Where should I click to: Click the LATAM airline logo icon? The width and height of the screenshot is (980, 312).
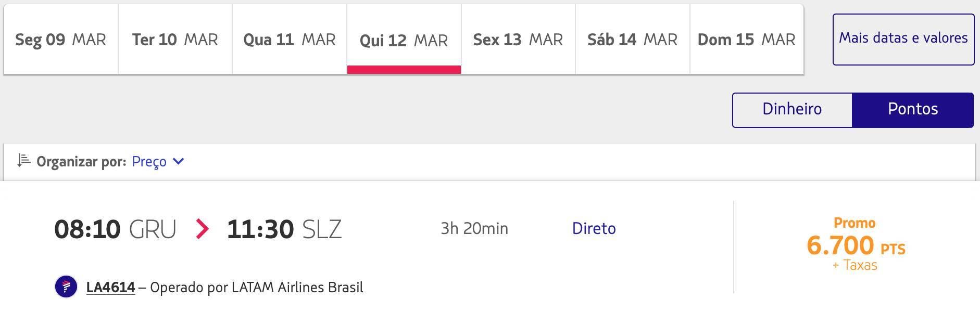pyautogui.click(x=66, y=287)
